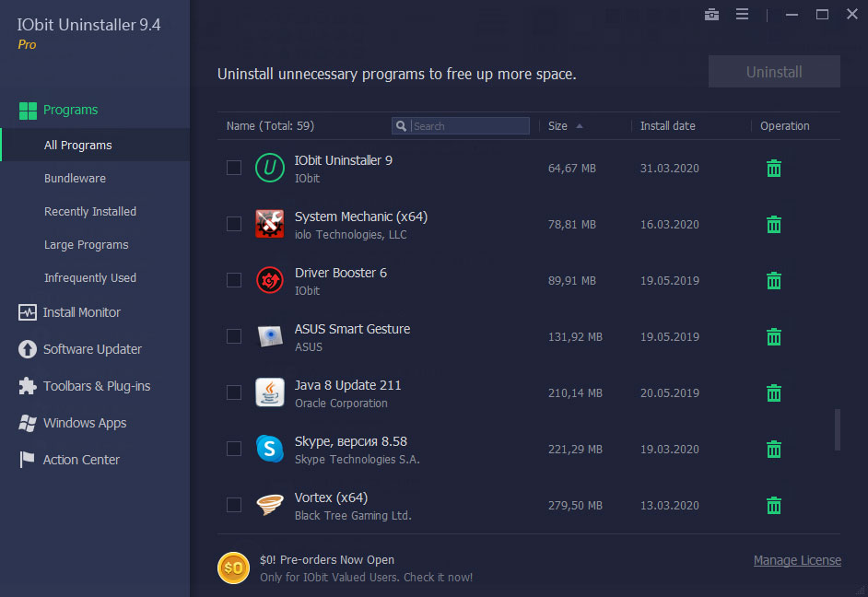Click trash icon for System Mechanic (x64)
868x597 pixels.
pyautogui.click(x=774, y=225)
